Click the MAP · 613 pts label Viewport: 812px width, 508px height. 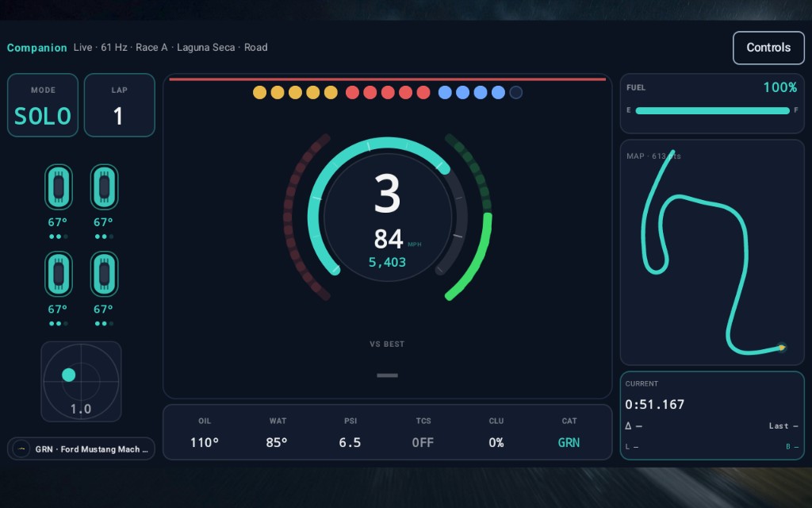tap(653, 156)
